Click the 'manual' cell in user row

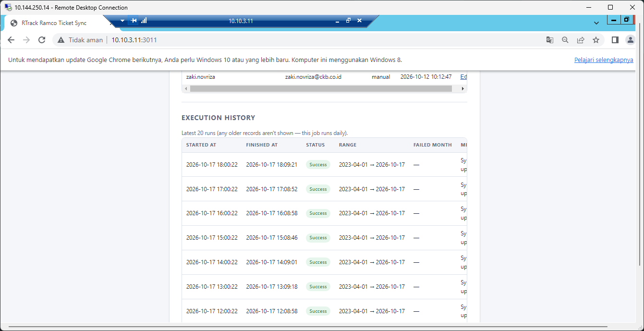[381, 77]
